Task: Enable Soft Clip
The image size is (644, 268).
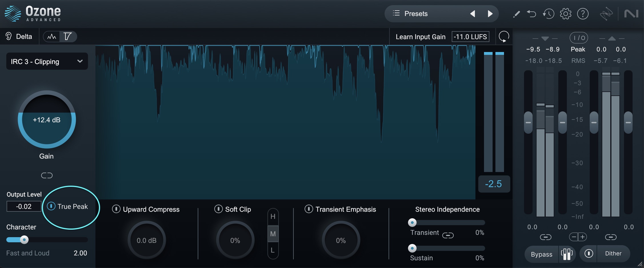Action: tap(218, 209)
